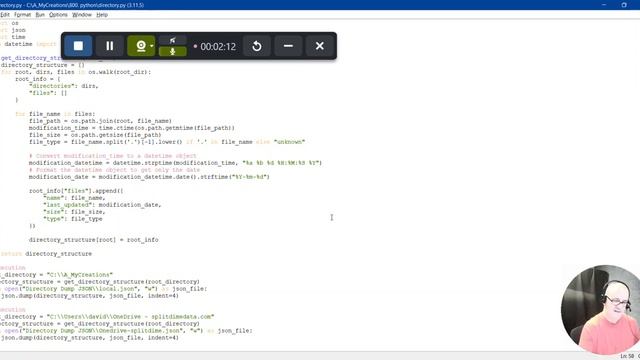
Task: Click the root_info = { line
Action: pyautogui.click(x=38, y=79)
